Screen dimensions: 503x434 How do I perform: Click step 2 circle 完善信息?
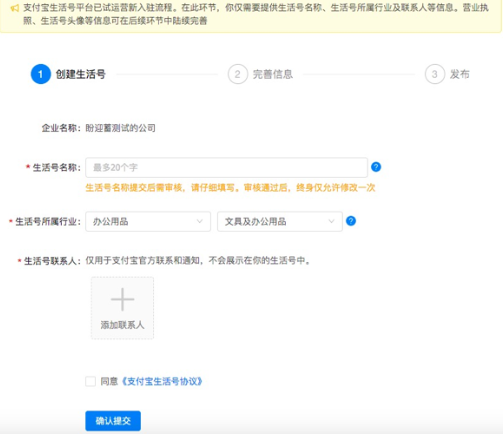pyautogui.click(x=238, y=74)
